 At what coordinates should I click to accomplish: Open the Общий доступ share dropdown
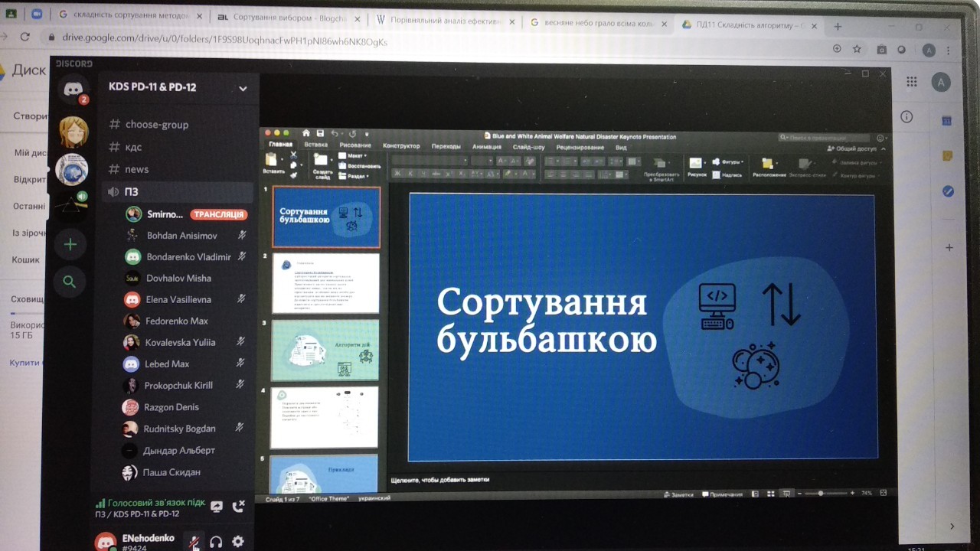click(852, 148)
